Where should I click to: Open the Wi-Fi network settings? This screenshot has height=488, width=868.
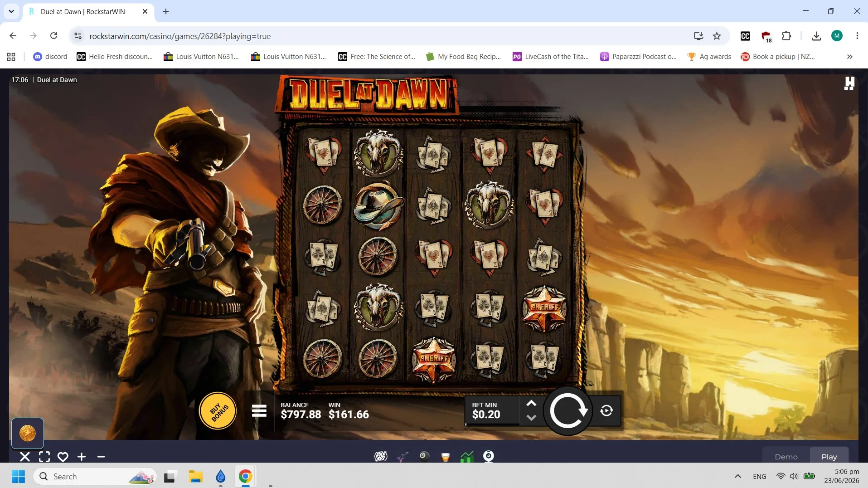781,476
